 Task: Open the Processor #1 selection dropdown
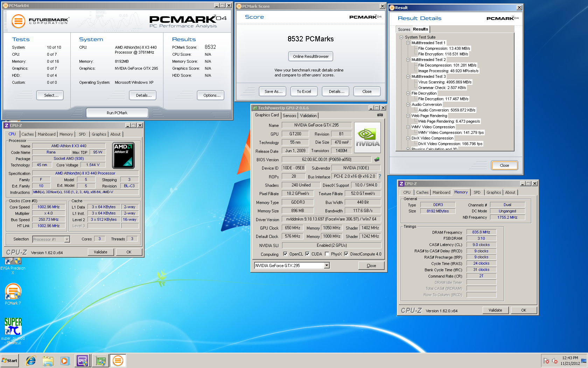pyautogui.click(x=67, y=239)
